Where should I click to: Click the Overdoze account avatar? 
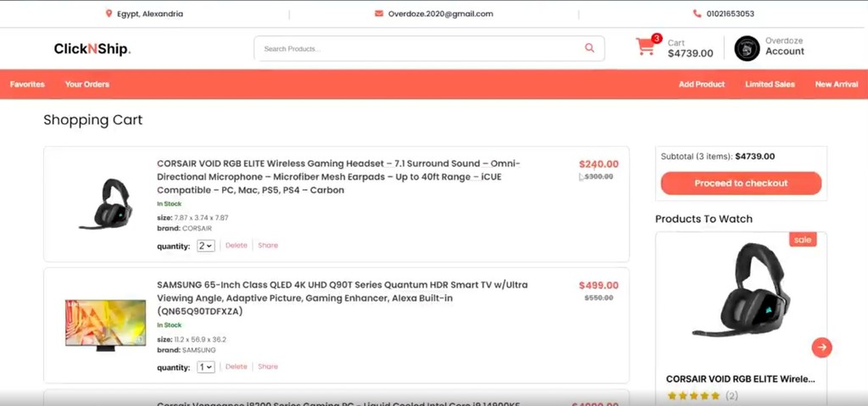pos(747,49)
